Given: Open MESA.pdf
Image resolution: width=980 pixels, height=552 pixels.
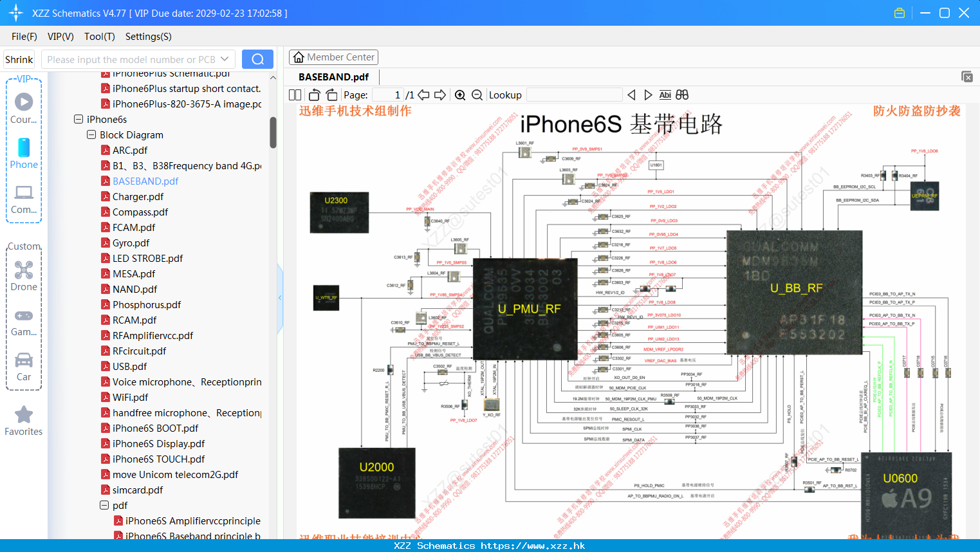Looking at the screenshot, I should [x=134, y=273].
